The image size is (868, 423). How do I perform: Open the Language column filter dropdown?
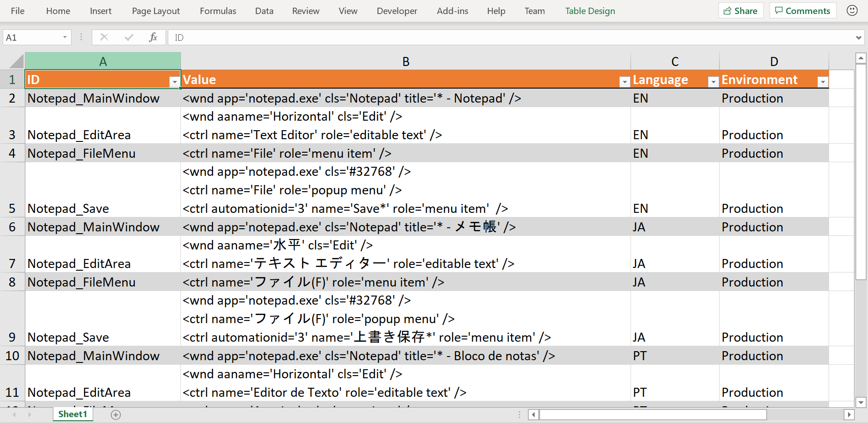pyautogui.click(x=713, y=82)
